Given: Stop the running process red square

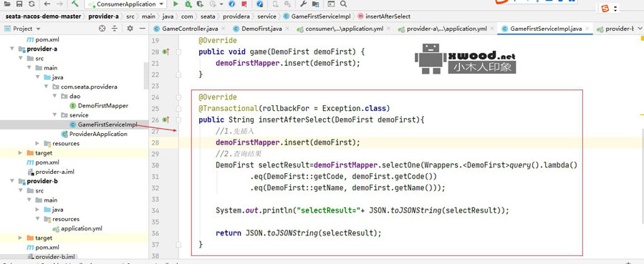Looking at the screenshot, I should coord(244,4).
